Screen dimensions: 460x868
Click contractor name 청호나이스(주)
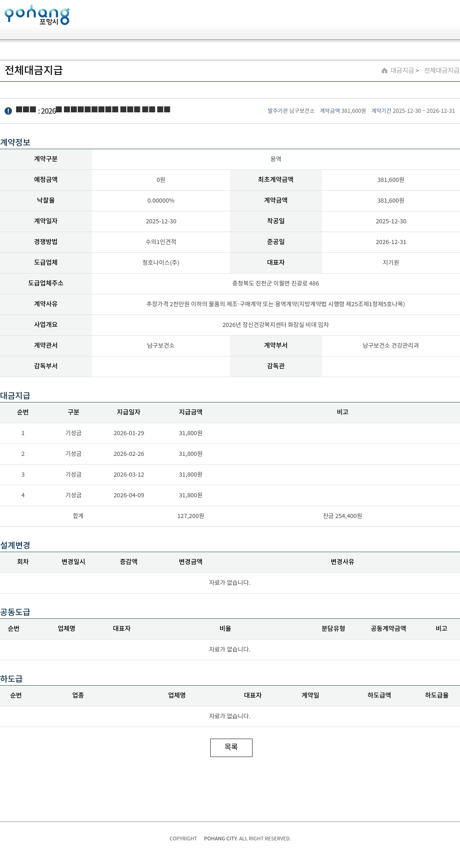(x=161, y=263)
